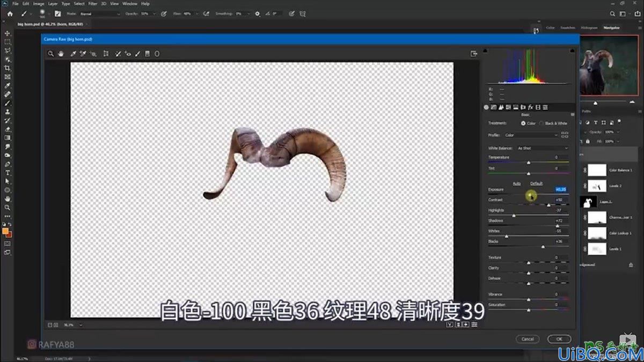The image size is (644, 362).
Task: Select the Color Sampler tool
Action: coord(83,54)
